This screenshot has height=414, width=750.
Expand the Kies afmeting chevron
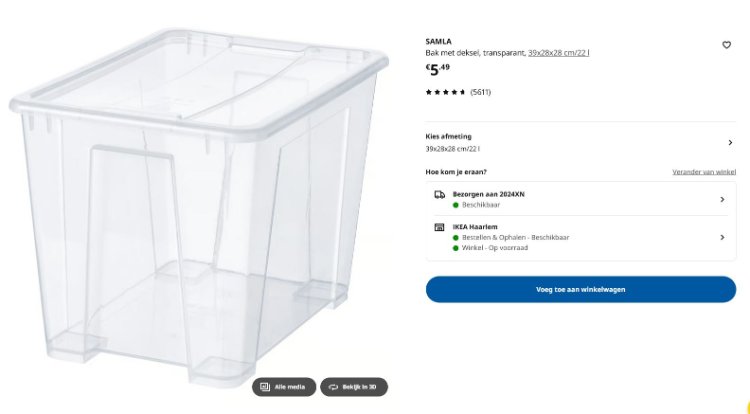coord(729,142)
